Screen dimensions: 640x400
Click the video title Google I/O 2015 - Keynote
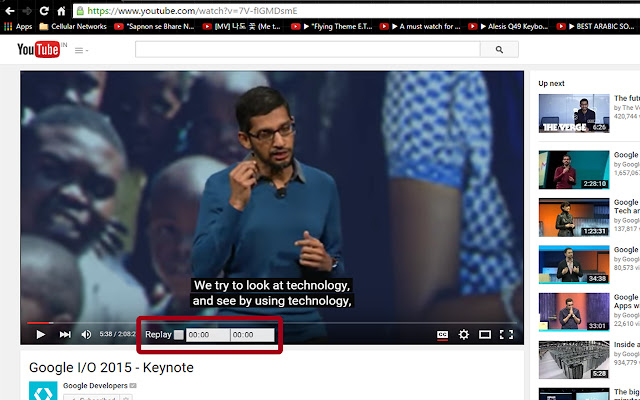pyautogui.click(x=111, y=367)
